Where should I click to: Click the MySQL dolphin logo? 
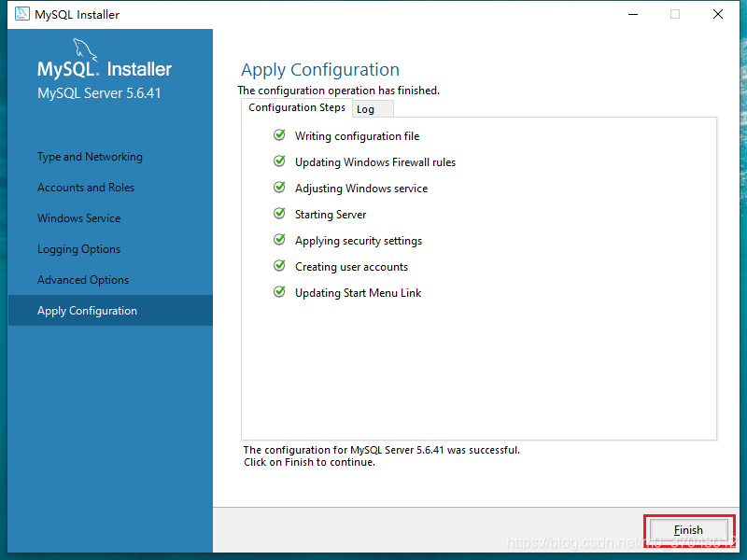click(x=85, y=50)
